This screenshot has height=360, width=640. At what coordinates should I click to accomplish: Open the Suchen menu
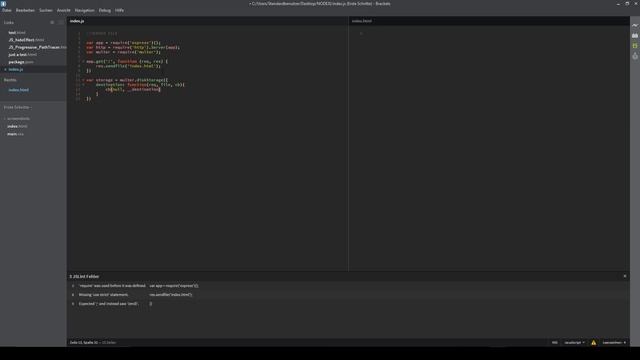(46, 10)
